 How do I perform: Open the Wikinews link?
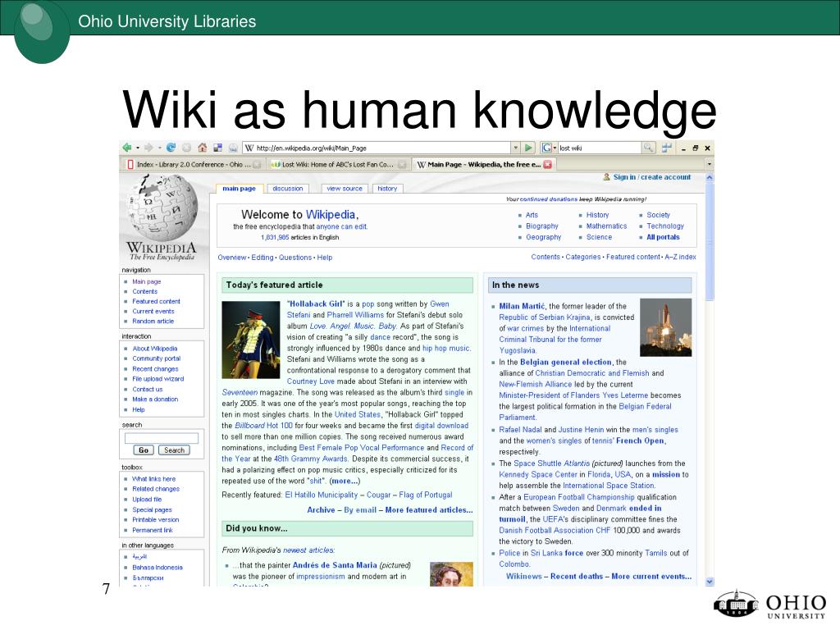pyautogui.click(x=523, y=577)
